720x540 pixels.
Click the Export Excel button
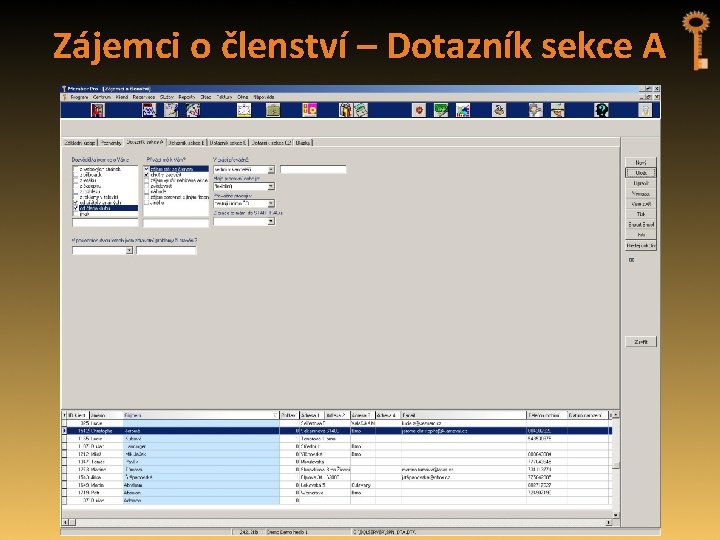click(641, 225)
